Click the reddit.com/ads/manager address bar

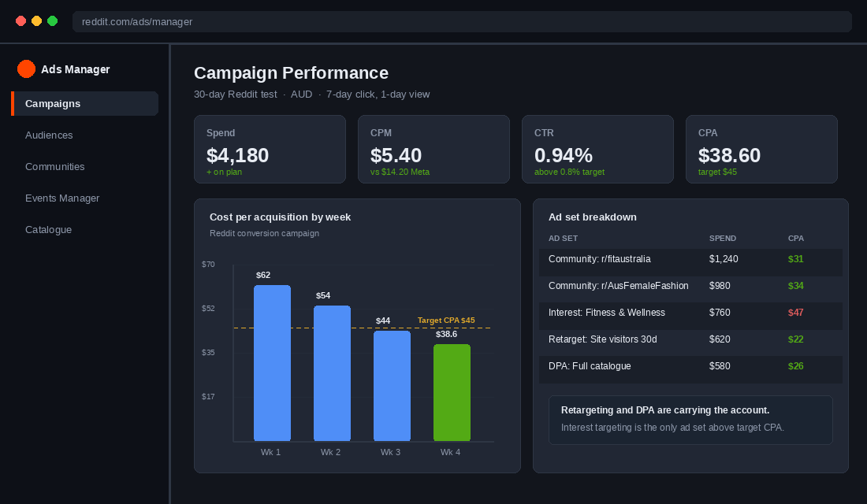(462, 21)
